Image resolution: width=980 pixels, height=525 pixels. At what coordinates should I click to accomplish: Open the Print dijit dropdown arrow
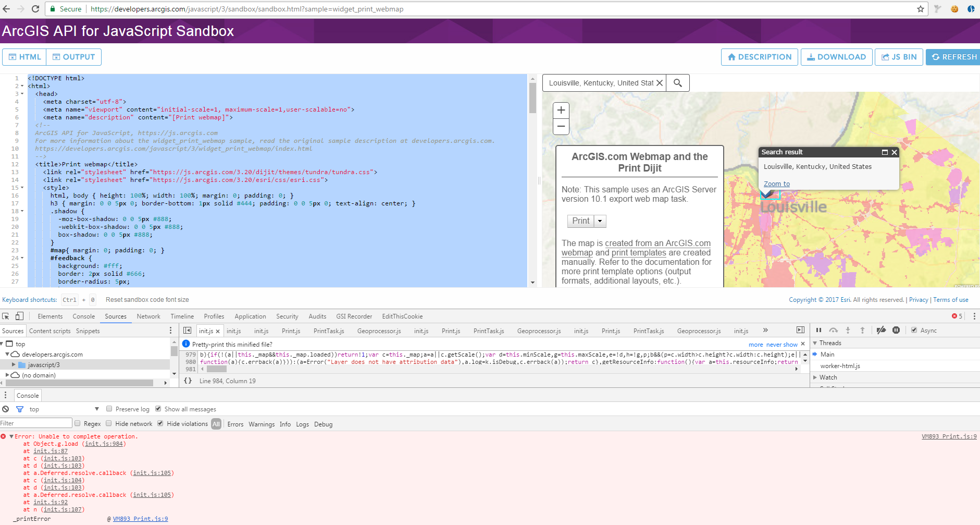coord(600,221)
